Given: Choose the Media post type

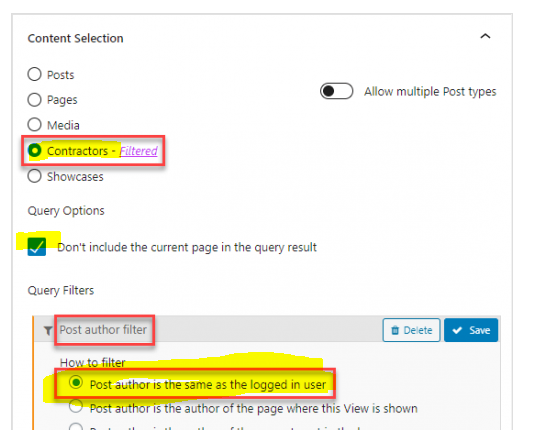Looking at the screenshot, I should coord(35,125).
